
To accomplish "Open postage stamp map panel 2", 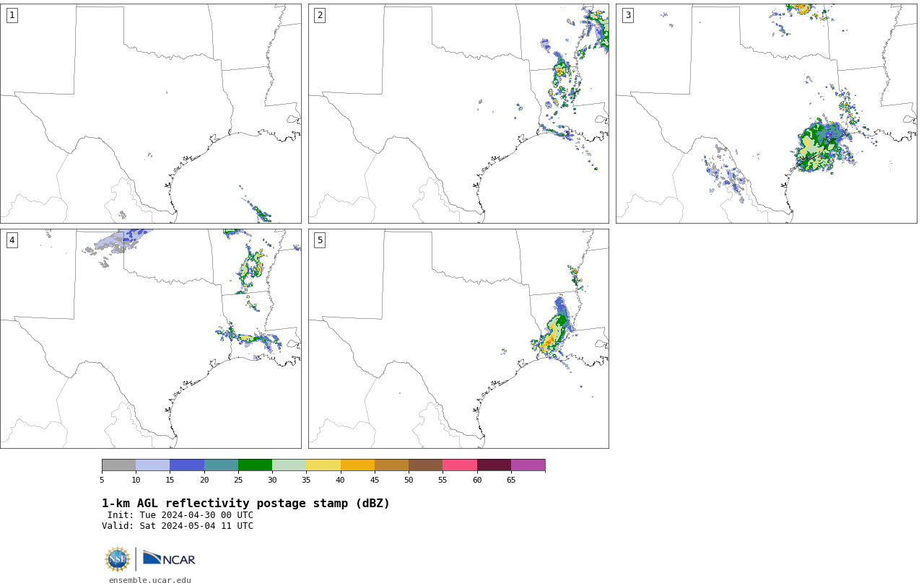I will (x=458, y=113).
